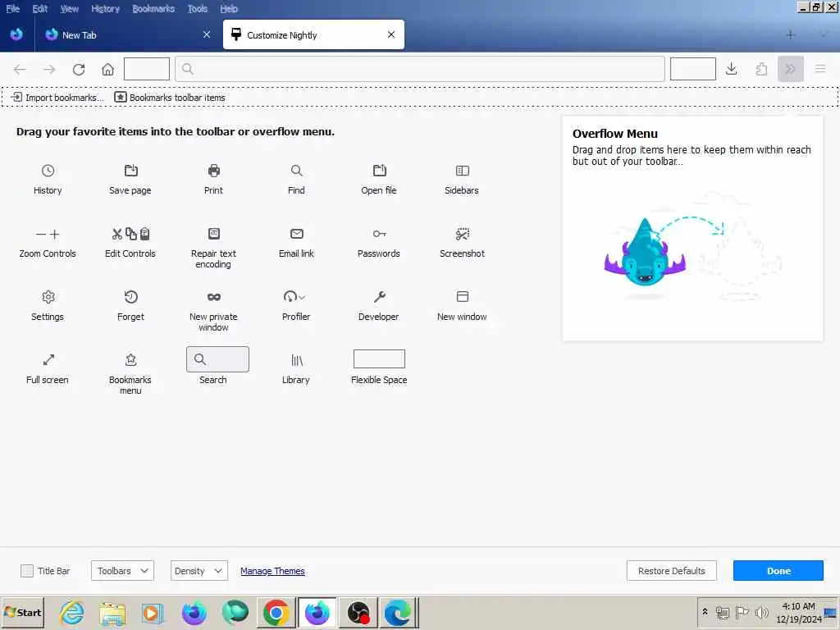Close the Customize Nightly tab
This screenshot has height=630, width=840.
tap(391, 34)
